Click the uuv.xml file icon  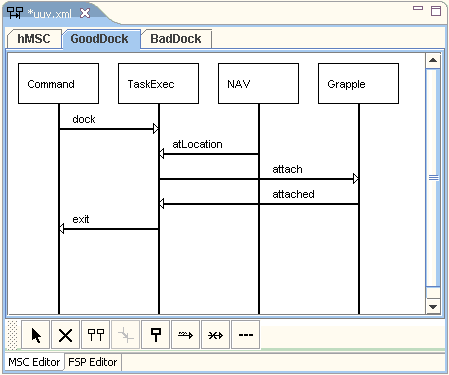pyautogui.click(x=15, y=13)
